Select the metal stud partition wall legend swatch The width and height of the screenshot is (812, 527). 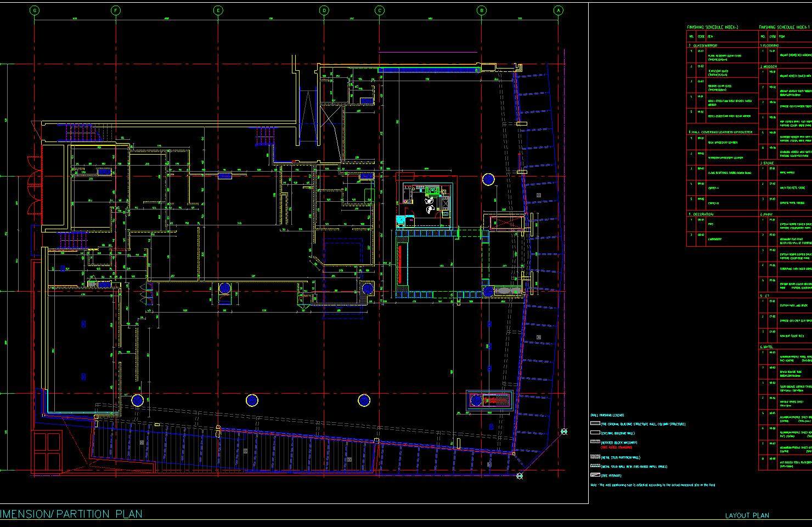coord(595,457)
